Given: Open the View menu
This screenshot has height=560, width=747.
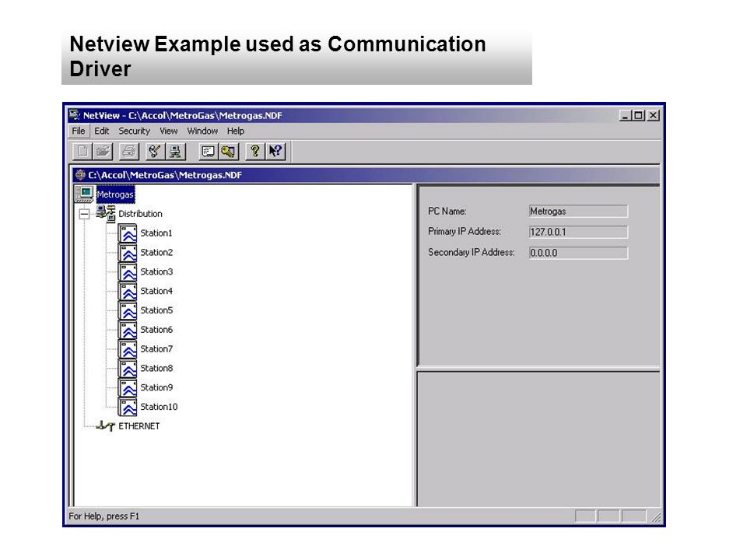Looking at the screenshot, I should (x=169, y=131).
